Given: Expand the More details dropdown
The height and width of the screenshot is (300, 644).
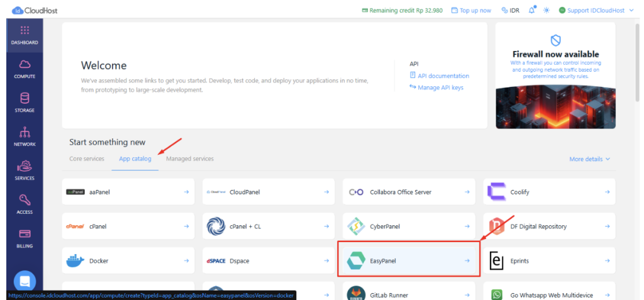Looking at the screenshot, I should pos(590,159).
